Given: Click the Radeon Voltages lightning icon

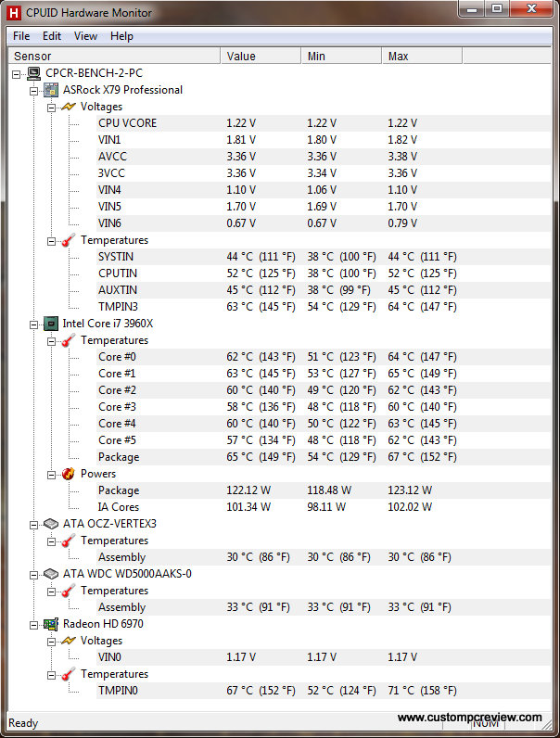Looking at the screenshot, I should 69,641.
